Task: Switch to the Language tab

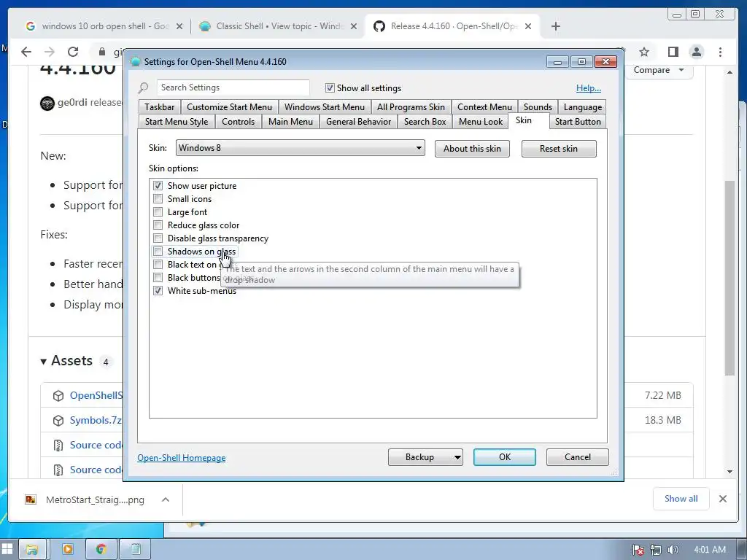Action: coord(583,107)
